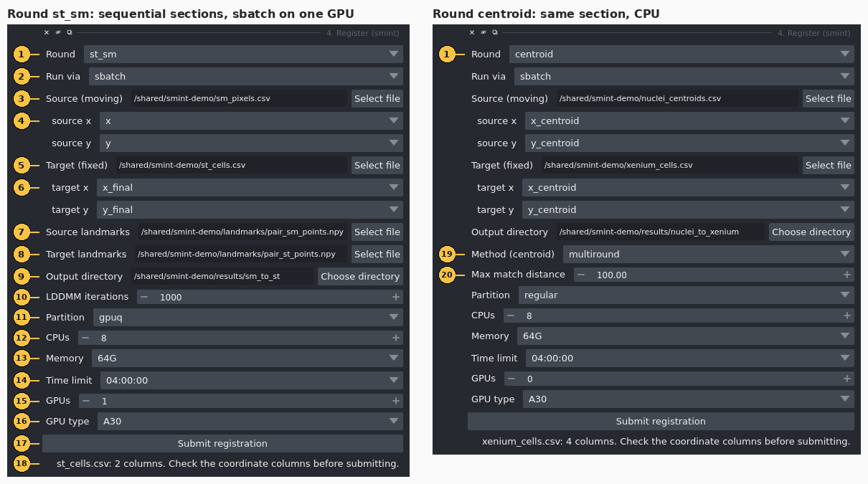Open the source x dropdown showing x
868x484 pixels.
click(x=251, y=121)
